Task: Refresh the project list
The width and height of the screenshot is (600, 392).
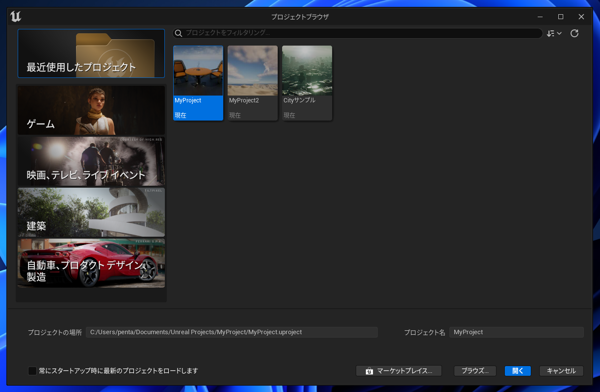Action: (574, 34)
